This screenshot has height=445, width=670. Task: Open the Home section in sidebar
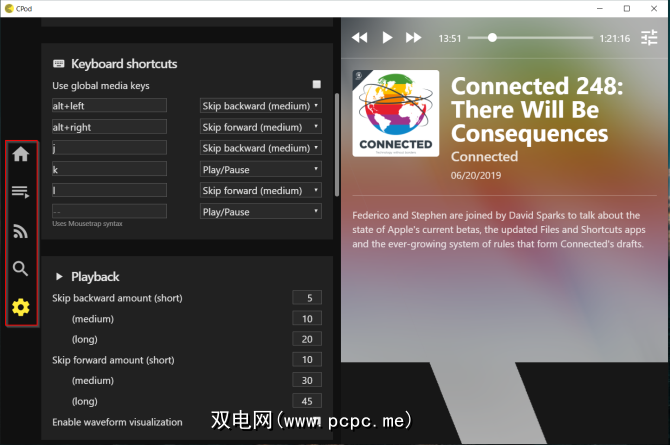[x=21, y=154]
